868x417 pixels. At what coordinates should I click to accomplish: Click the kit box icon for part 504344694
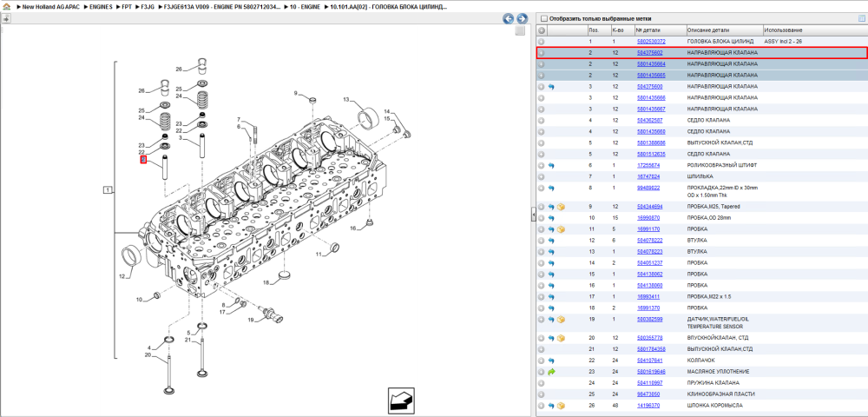(x=561, y=207)
